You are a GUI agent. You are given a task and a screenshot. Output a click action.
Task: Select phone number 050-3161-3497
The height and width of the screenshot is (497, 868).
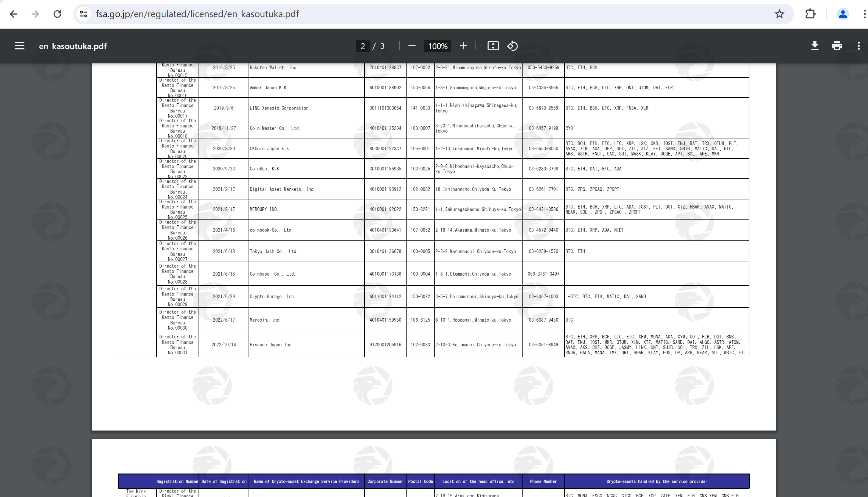pos(543,274)
